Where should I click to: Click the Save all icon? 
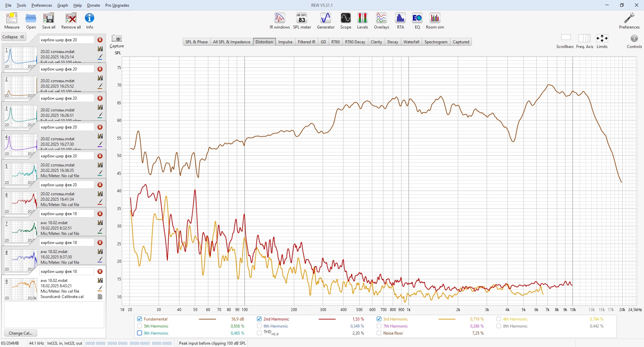[49, 21]
